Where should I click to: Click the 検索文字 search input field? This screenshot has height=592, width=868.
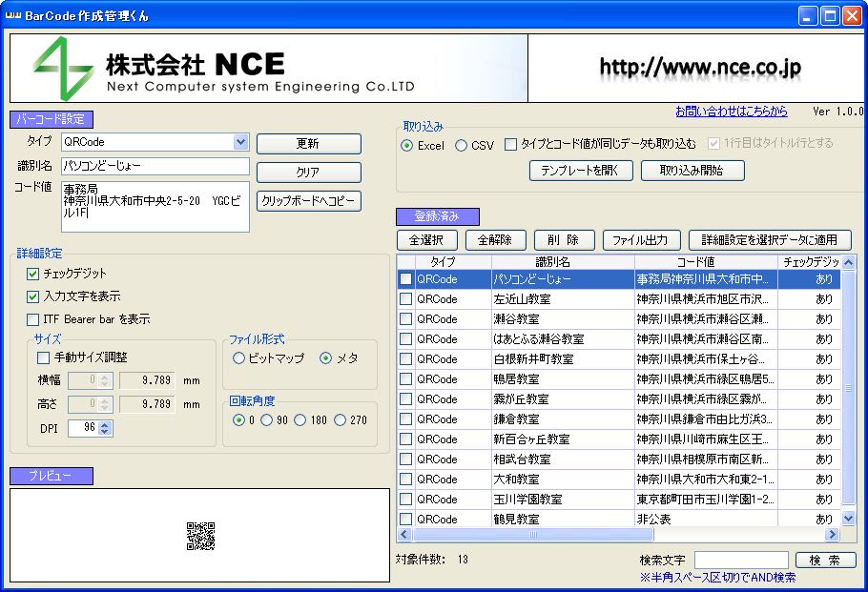[740, 561]
